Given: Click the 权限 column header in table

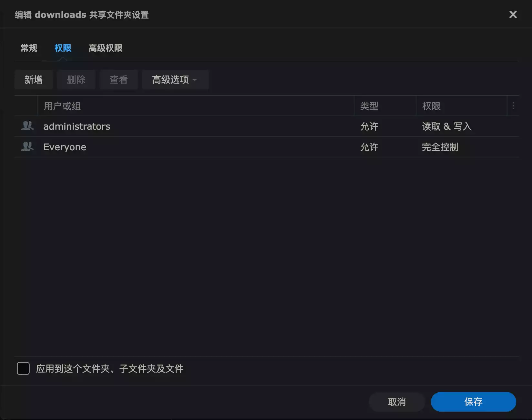Looking at the screenshot, I should coord(431,106).
